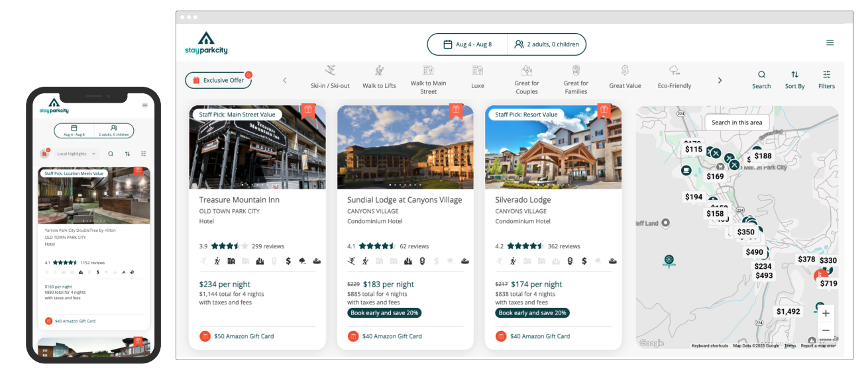Viewport: 868px width, 378px height.
Task: Show more filter categories with the right chevron
Action: coord(720,80)
